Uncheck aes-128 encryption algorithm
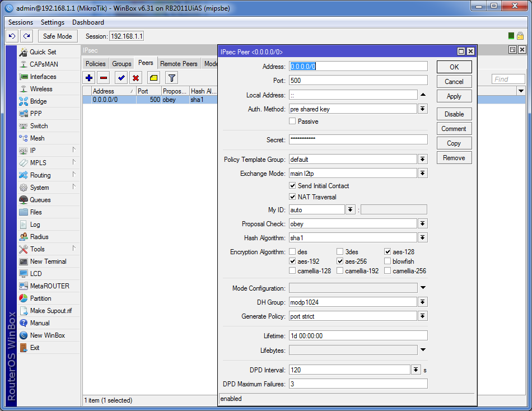Screen dimensions: 532x411 coord(388,251)
